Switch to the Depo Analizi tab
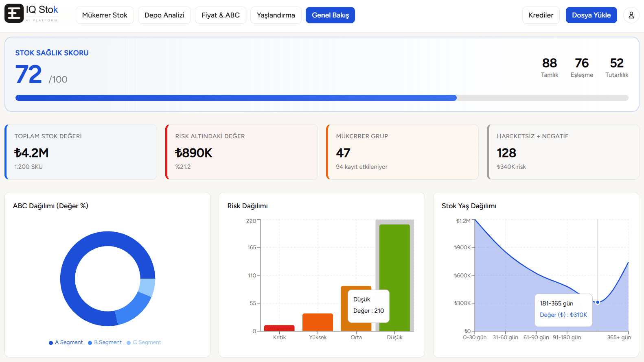The image size is (644, 362). (x=164, y=15)
